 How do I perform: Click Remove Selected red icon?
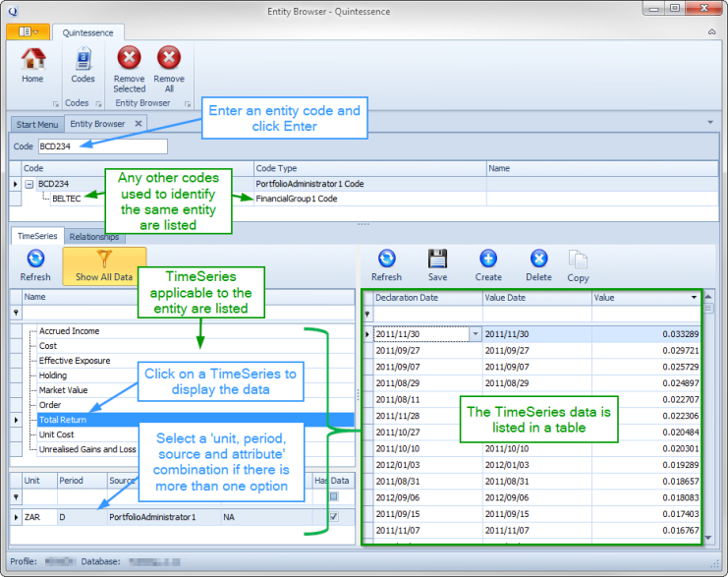tap(129, 69)
